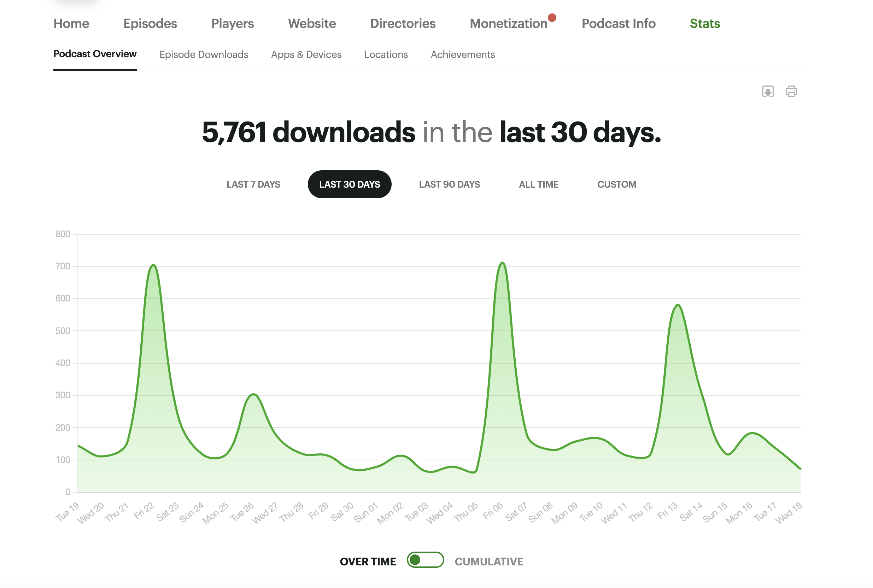Open the Podcast Info tab
Screen dimensions: 873x588
click(x=618, y=24)
